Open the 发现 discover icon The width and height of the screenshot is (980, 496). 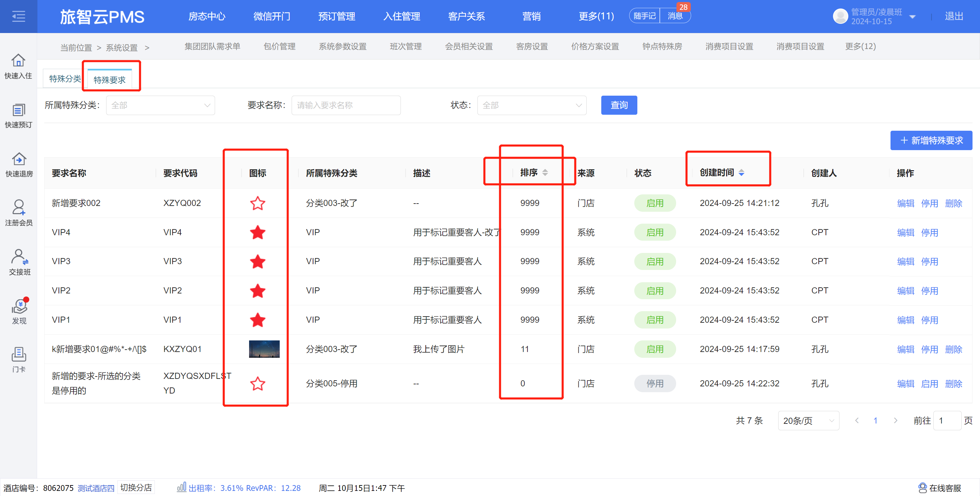pyautogui.click(x=20, y=306)
